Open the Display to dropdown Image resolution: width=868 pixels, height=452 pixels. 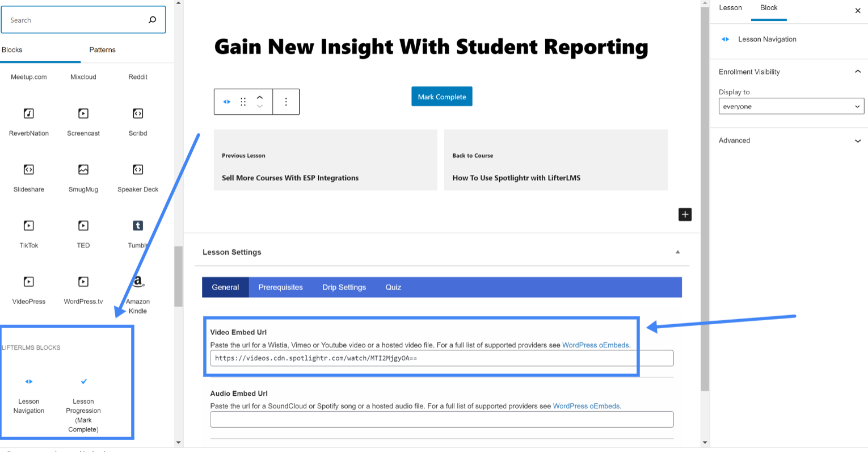point(791,106)
